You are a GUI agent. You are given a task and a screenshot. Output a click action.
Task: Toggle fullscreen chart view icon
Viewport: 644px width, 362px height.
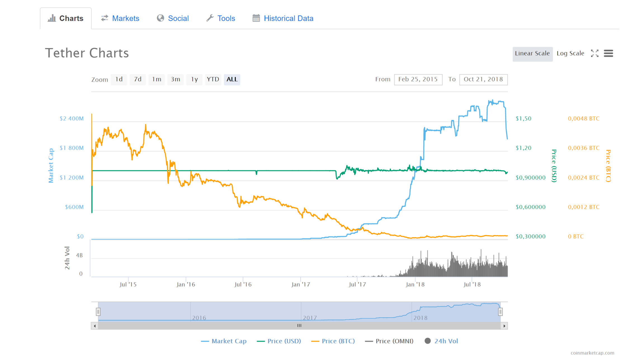pyautogui.click(x=595, y=53)
